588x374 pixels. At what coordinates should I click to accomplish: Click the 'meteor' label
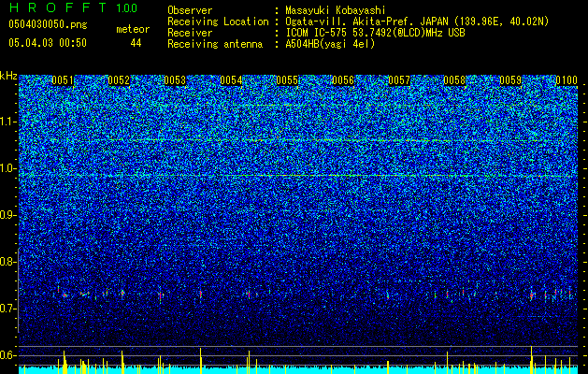click(133, 29)
